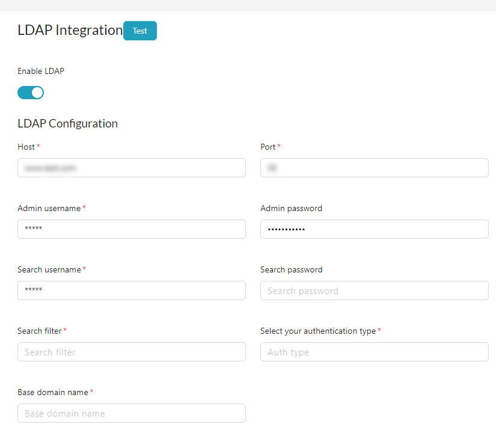Click the Base domain name label
The height and width of the screenshot is (448, 496).
[52, 392]
